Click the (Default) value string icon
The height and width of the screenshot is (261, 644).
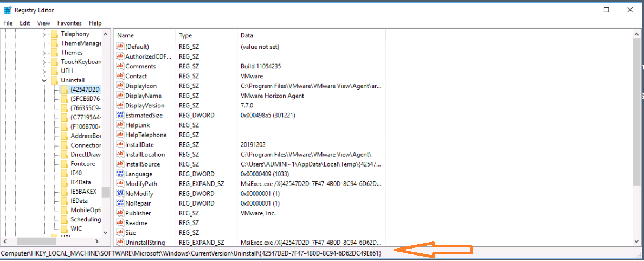[120, 47]
